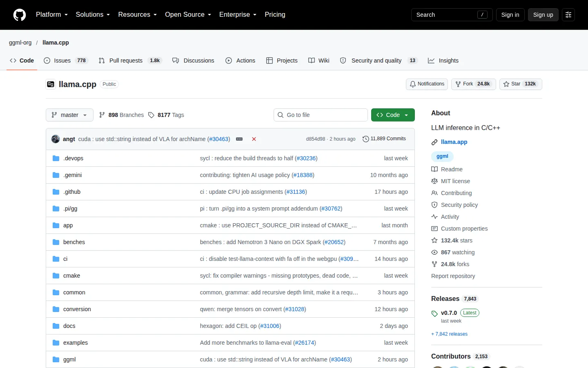Open the Pull requests tab
Image resolution: width=588 pixels, height=368 pixels.
coord(130,61)
